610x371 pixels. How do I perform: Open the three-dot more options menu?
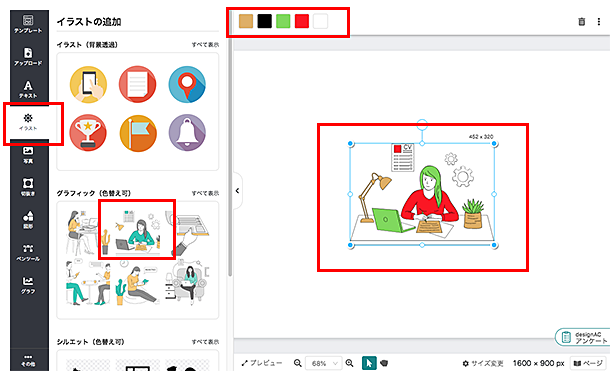tap(599, 22)
